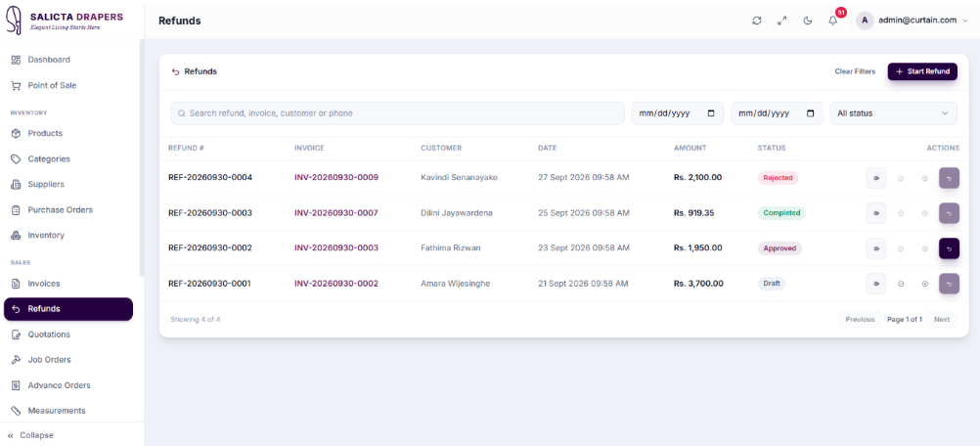Click the second mm/dd/yyyy date input
The image size is (980, 446).
coord(777,113)
